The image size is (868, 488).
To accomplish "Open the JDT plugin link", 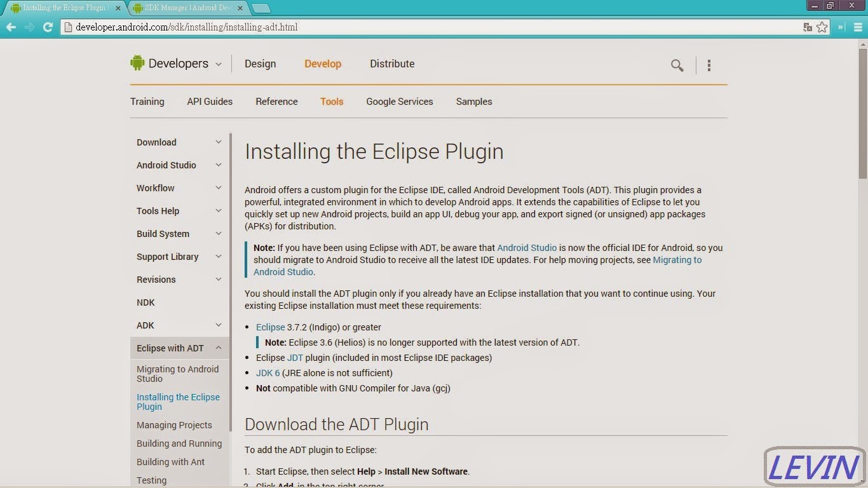I will (x=295, y=358).
